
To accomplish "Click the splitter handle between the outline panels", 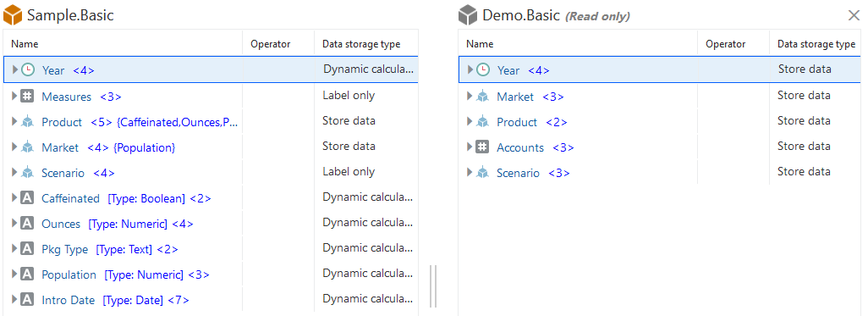I will click(x=433, y=286).
